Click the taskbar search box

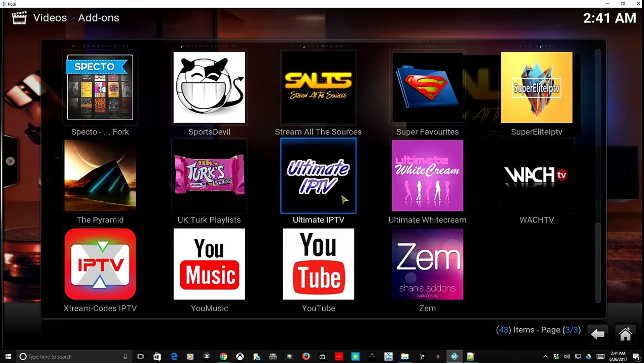[x=74, y=357]
